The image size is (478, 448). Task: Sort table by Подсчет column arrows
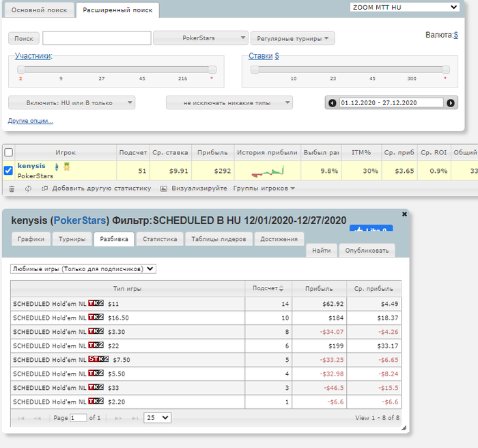coord(281,288)
